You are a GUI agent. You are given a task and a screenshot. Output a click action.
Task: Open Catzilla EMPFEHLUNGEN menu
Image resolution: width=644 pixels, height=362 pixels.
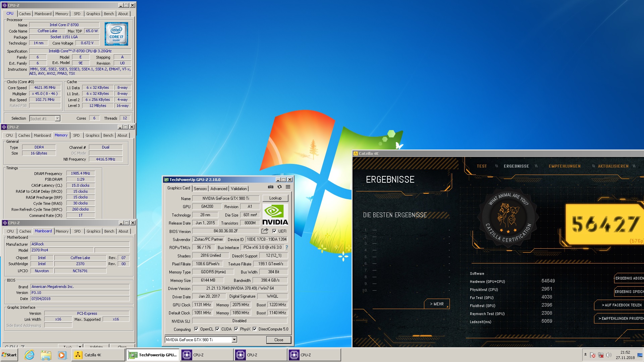coord(565,166)
